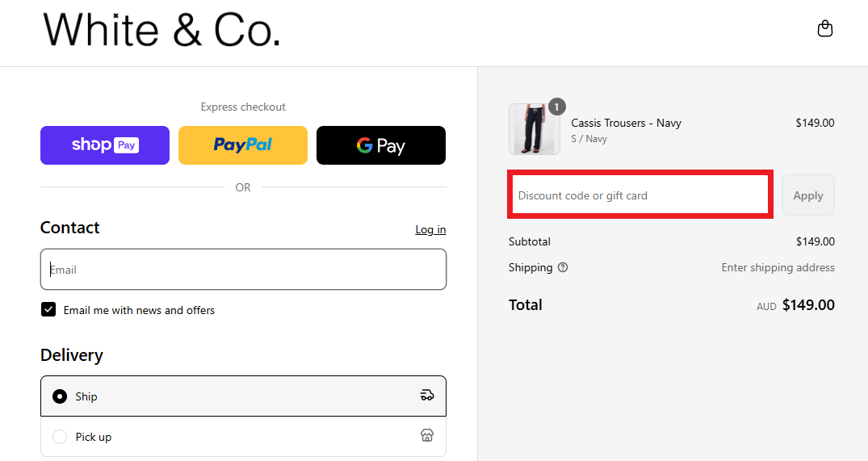Click the White & Co. logo
Image resolution: width=868 pixels, height=461 pixels.
(x=161, y=29)
